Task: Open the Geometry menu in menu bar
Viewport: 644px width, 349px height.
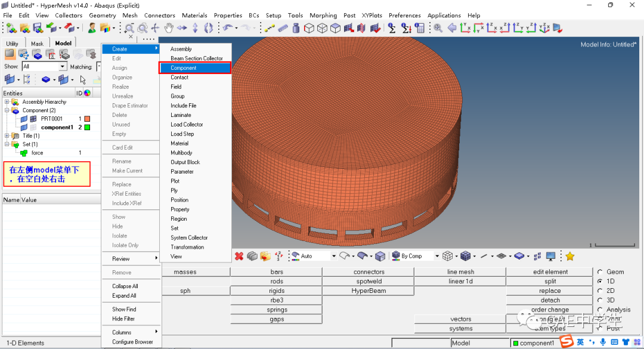Action: pos(103,15)
